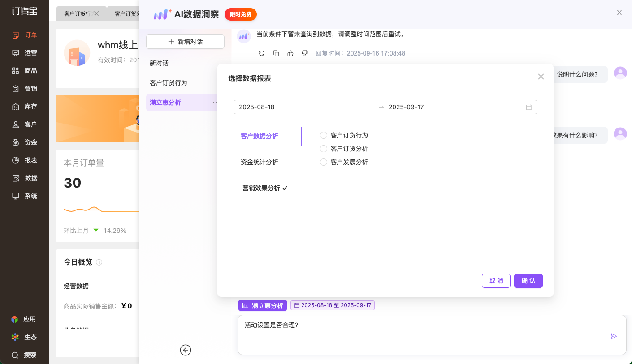The width and height of the screenshot is (632, 364).
Task: Copy the AI reply with copy icon
Action: tap(276, 53)
